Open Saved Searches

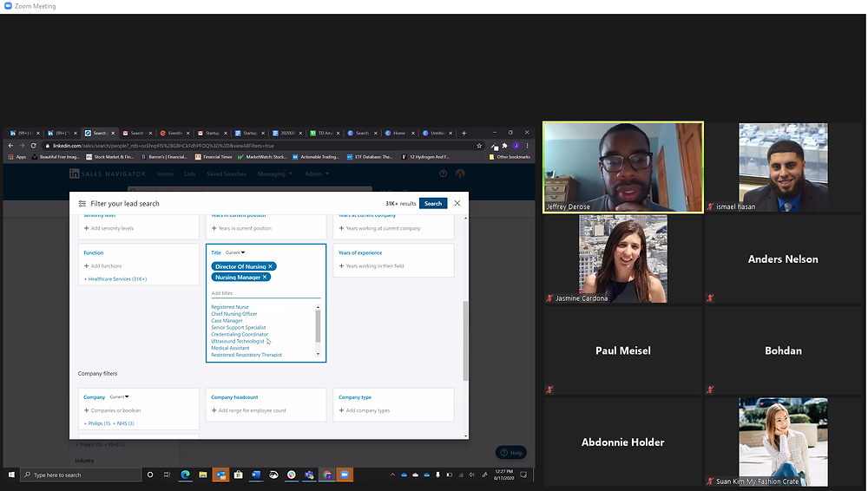[x=227, y=173]
